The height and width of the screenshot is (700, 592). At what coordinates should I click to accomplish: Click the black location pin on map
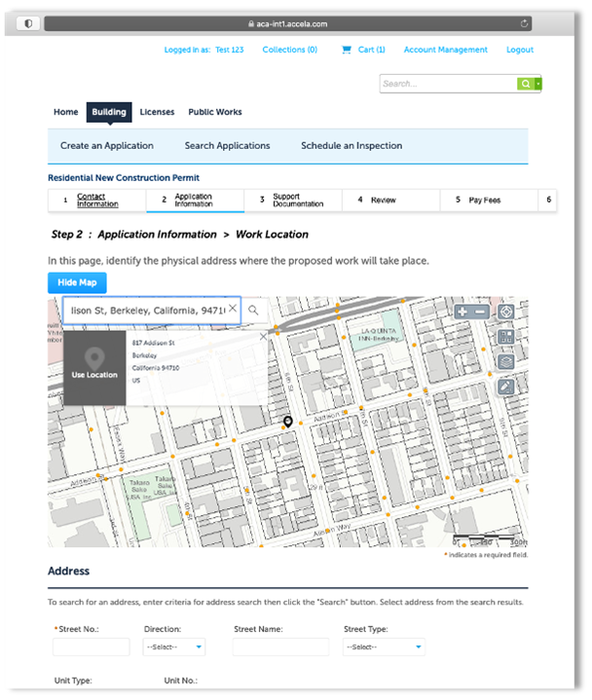(288, 422)
